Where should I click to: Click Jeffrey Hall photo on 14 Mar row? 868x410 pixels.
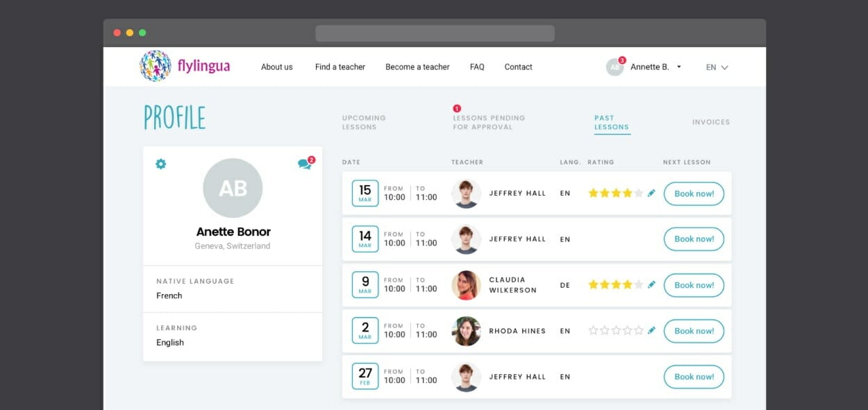(466, 239)
